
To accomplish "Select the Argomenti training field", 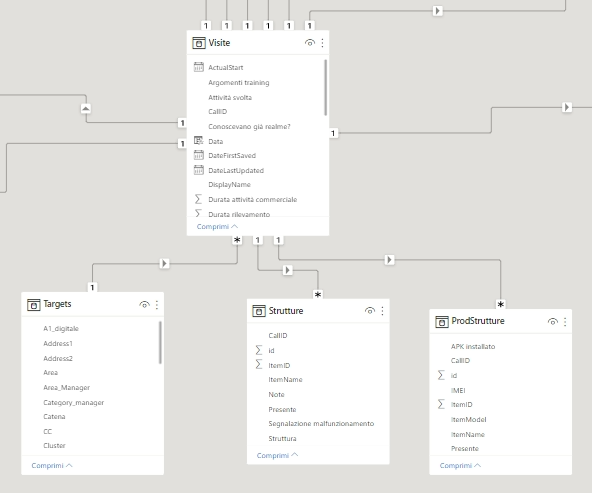I will coord(239,83).
